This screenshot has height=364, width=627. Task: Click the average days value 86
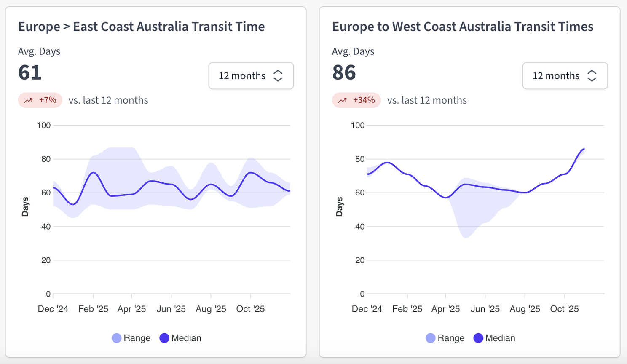pyautogui.click(x=344, y=72)
